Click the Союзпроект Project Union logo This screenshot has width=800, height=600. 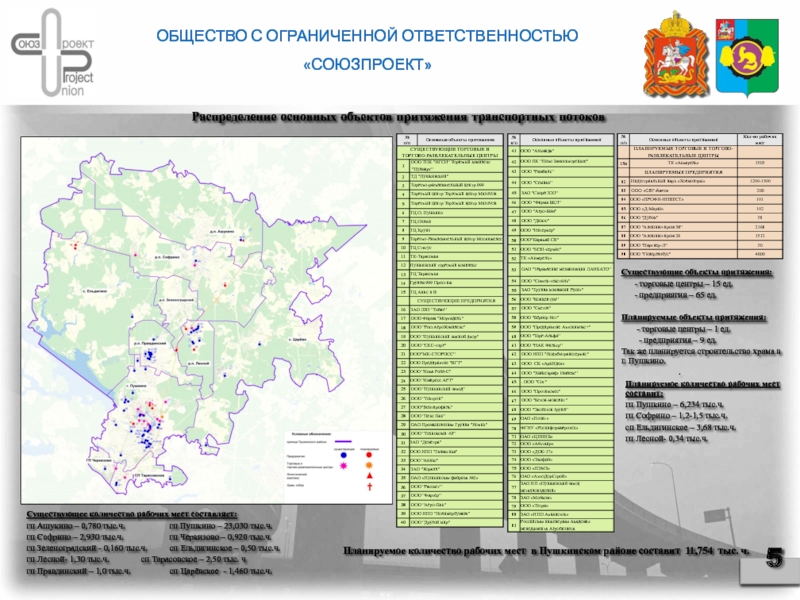point(53,53)
